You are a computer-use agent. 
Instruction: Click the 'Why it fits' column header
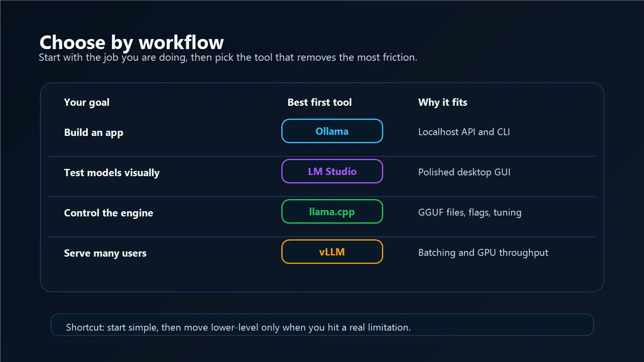pos(443,103)
